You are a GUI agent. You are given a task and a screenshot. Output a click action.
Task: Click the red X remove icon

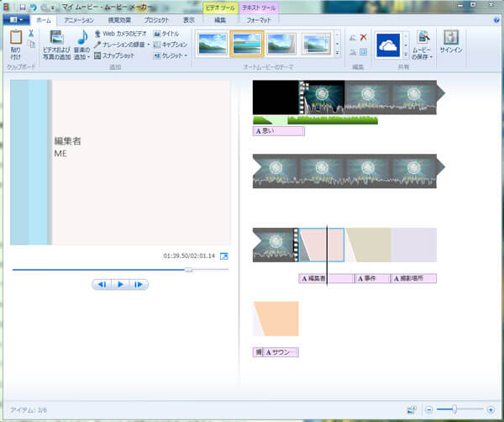[364, 37]
